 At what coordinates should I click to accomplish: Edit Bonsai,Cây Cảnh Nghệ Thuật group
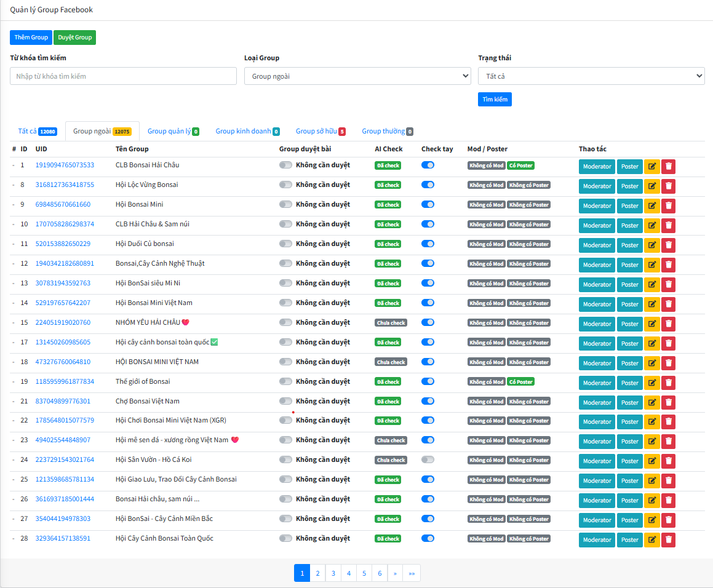point(651,264)
